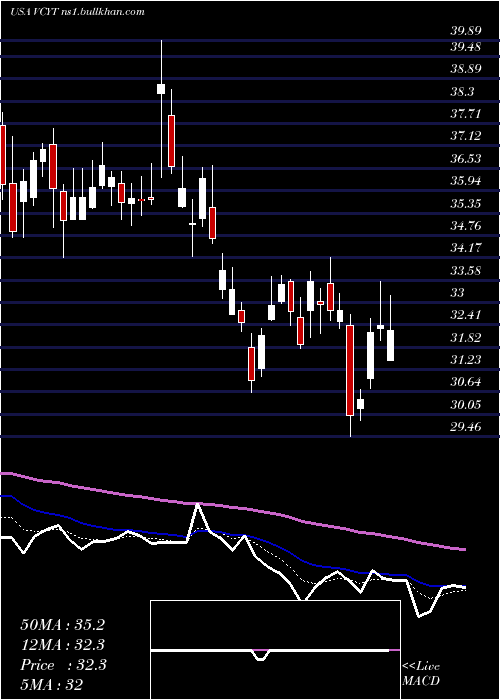Click the 50MA : 35.2 readout

(62, 625)
